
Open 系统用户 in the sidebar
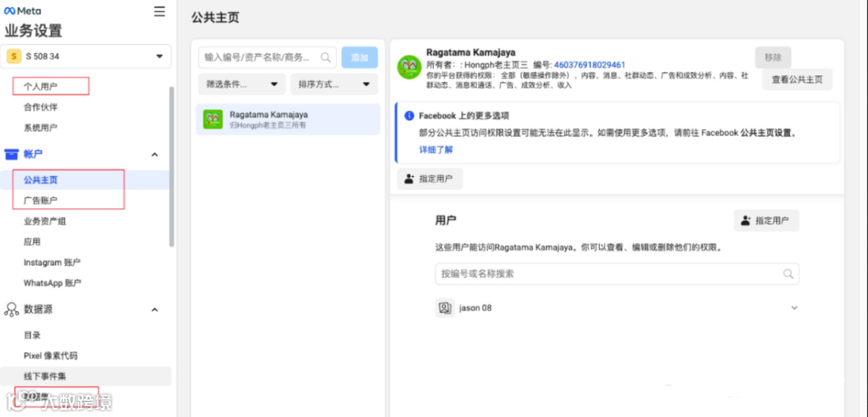tap(41, 128)
